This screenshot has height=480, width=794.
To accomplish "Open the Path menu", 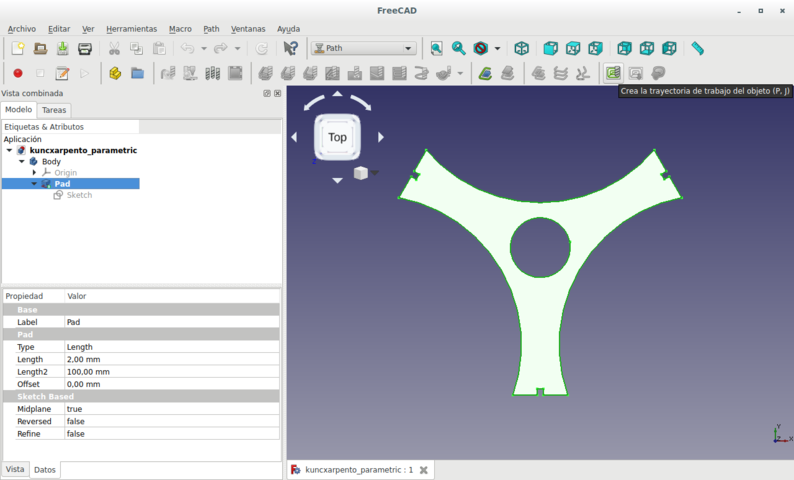I will pyautogui.click(x=211, y=29).
